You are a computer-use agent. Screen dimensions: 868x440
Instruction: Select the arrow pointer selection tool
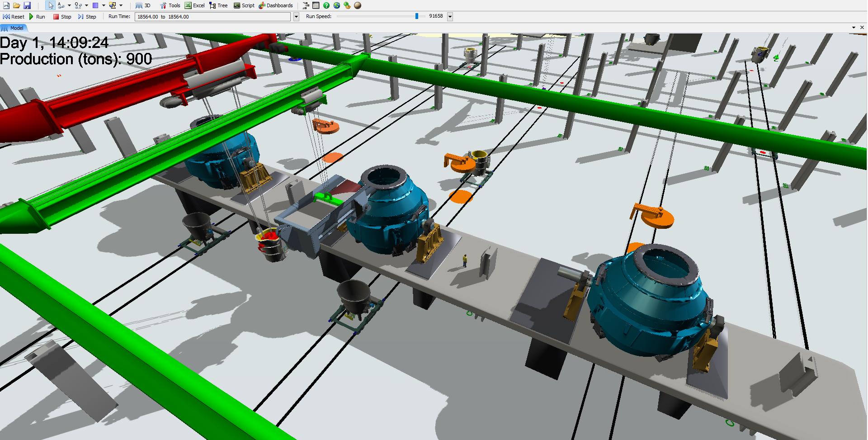coord(51,5)
